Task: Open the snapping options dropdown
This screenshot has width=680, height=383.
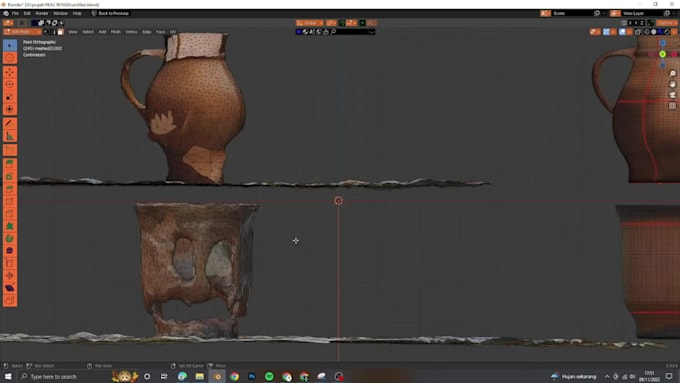Action: (x=351, y=23)
